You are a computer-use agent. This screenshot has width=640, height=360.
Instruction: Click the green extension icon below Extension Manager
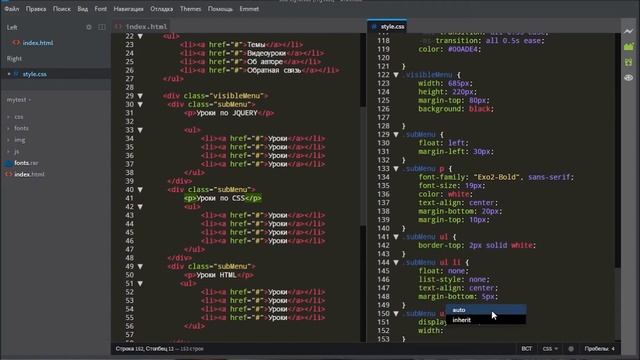click(x=629, y=62)
